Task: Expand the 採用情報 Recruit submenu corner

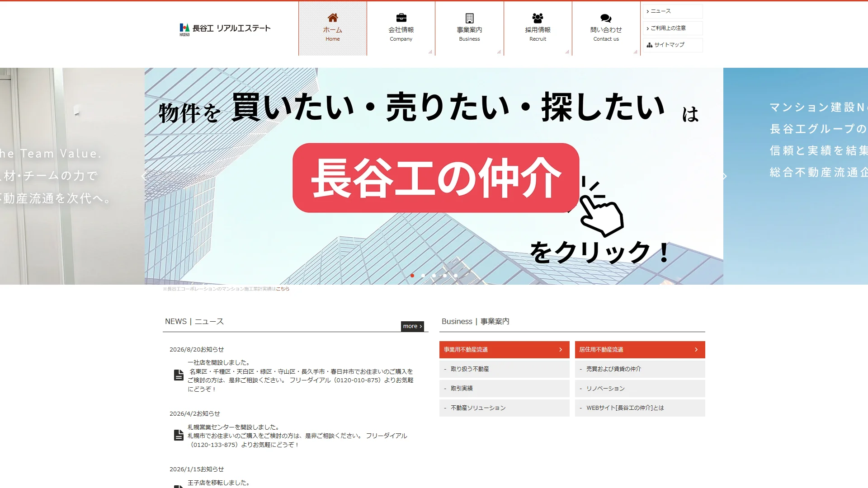Action: (x=567, y=52)
